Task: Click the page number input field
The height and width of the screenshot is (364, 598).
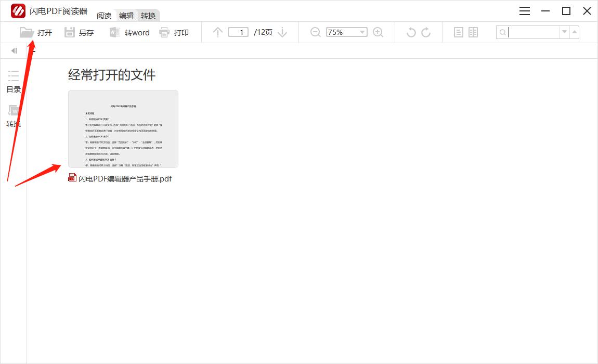Action: tap(238, 32)
